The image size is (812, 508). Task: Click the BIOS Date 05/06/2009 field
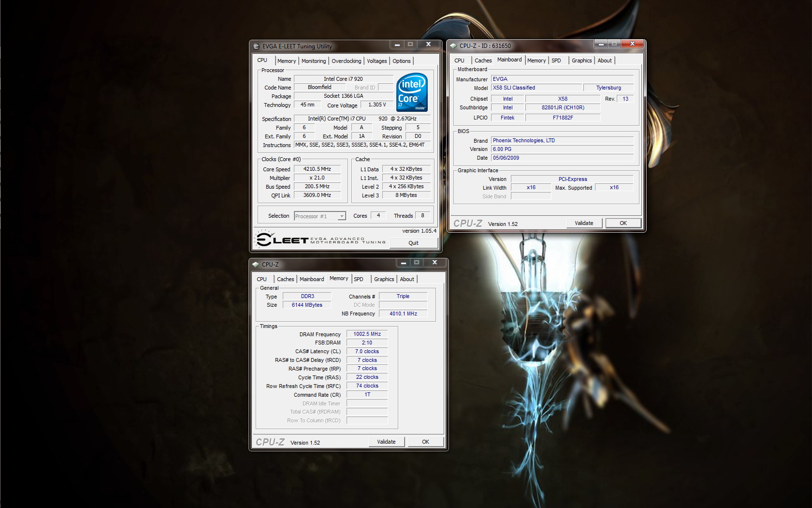point(562,158)
